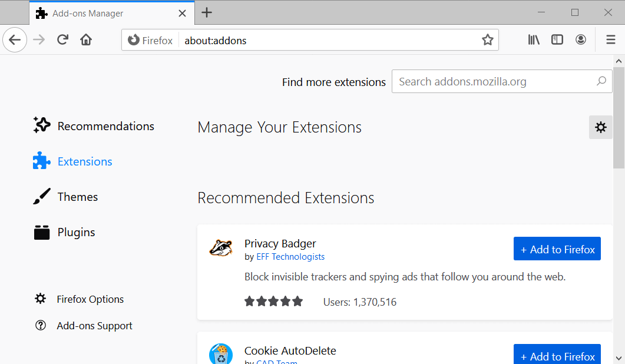
Task: Reload the Add-ons Manager page
Action: click(62, 39)
